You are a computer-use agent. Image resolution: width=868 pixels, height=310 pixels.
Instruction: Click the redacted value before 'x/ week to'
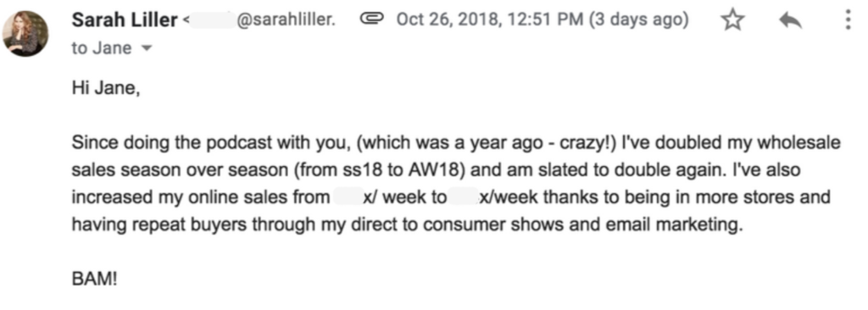347,197
